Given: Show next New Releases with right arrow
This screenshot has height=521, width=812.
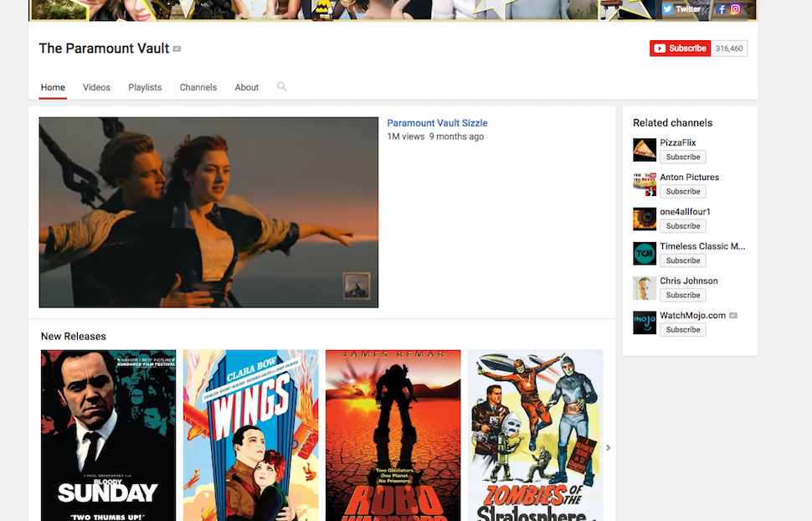Looking at the screenshot, I should click(x=609, y=447).
